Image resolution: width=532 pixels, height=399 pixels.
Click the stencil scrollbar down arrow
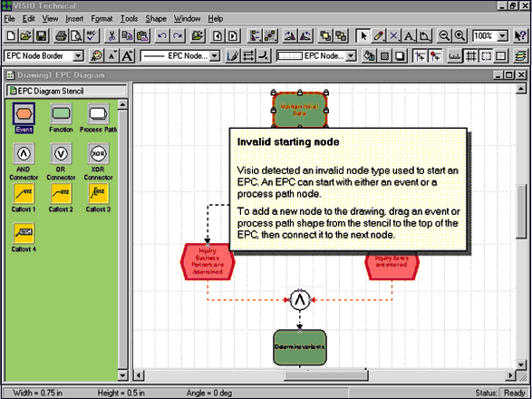click(122, 375)
